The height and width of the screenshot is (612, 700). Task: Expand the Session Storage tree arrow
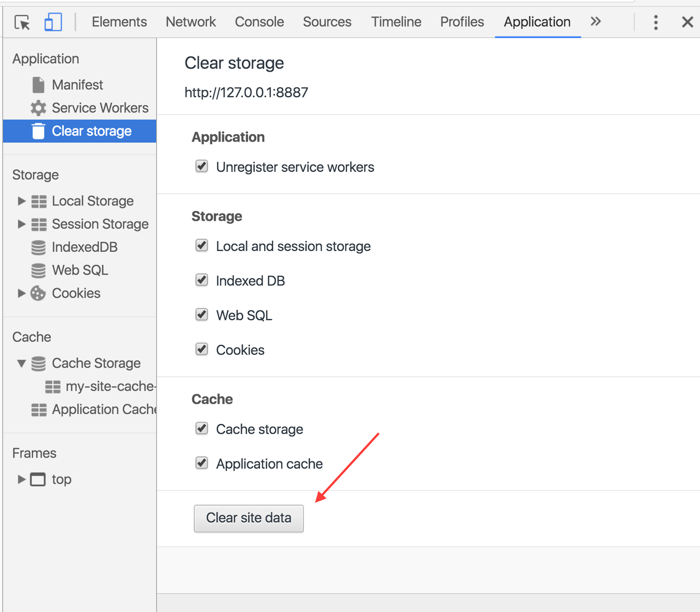[21, 224]
